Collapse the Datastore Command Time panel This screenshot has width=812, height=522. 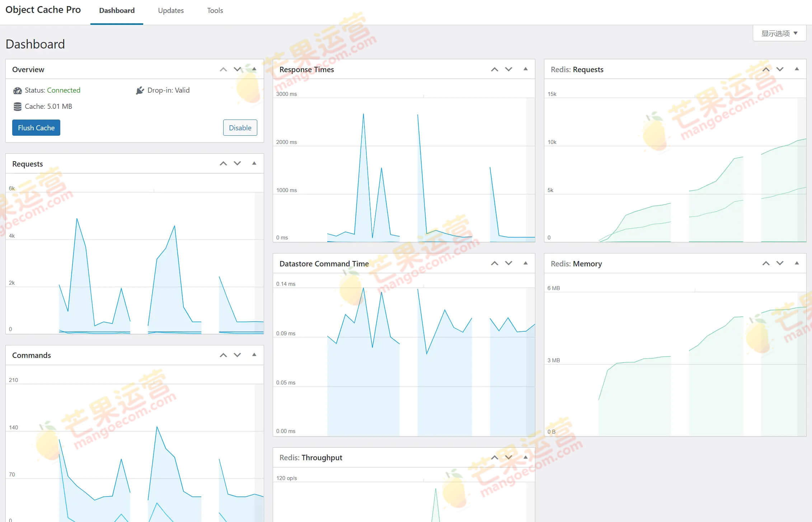pyautogui.click(x=525, y=263)
